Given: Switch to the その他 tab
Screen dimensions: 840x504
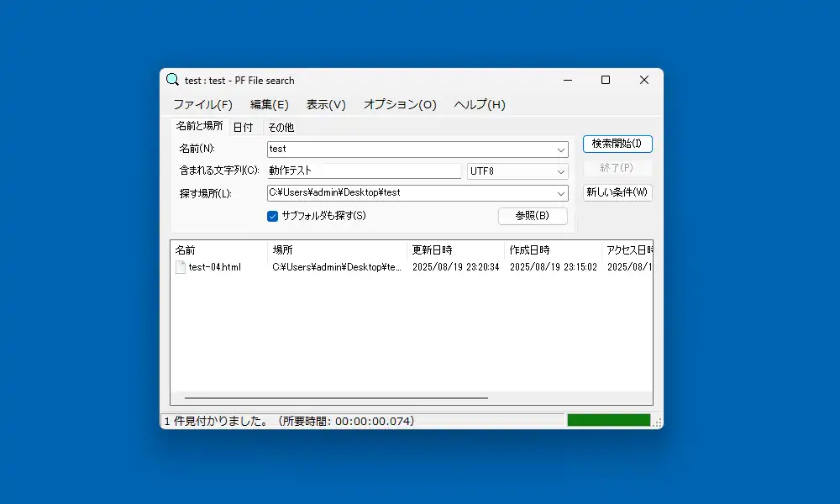Looking at the screenshot, I should tap(280, 127).
